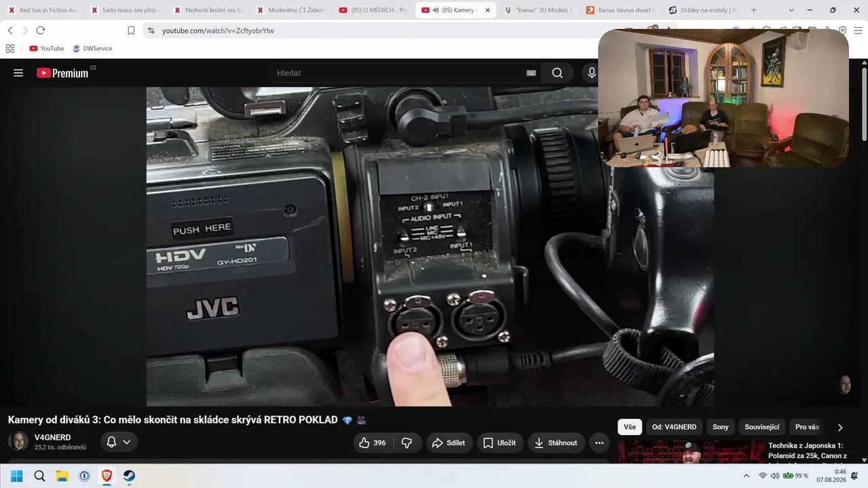Switch to O MĚDÍCH YouTube tab
The width and height of the screenshot is (868, 488).
pyautogui.click(x=373, y=10)
